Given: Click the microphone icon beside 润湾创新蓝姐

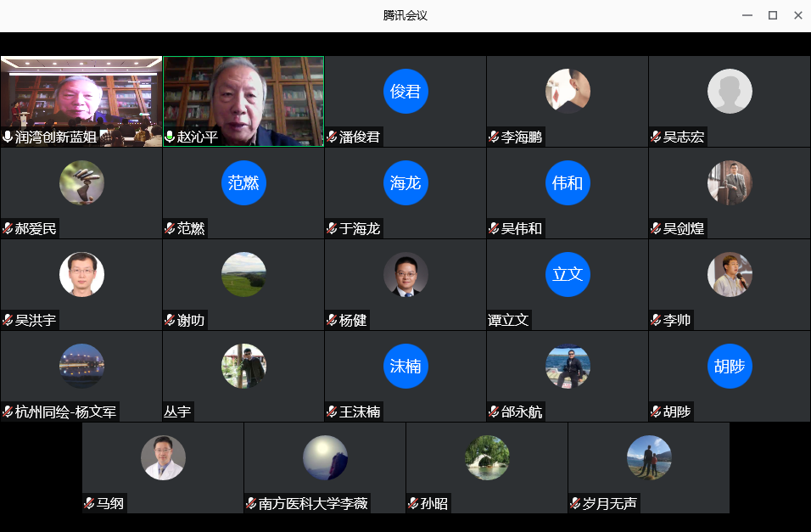Looking at the screenshot, I should [8, 137].
